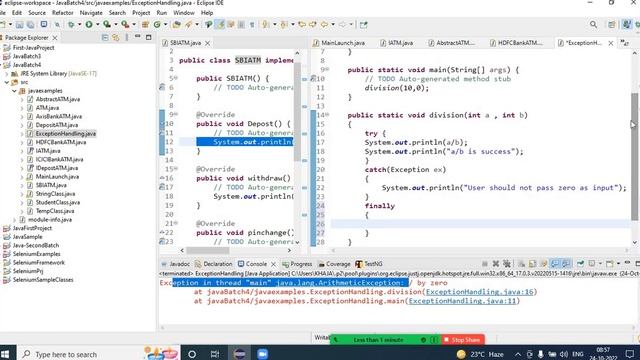This screenshot has height=360, width=640.
Task: Click the New Java Class icon
Action: [157, 24]
